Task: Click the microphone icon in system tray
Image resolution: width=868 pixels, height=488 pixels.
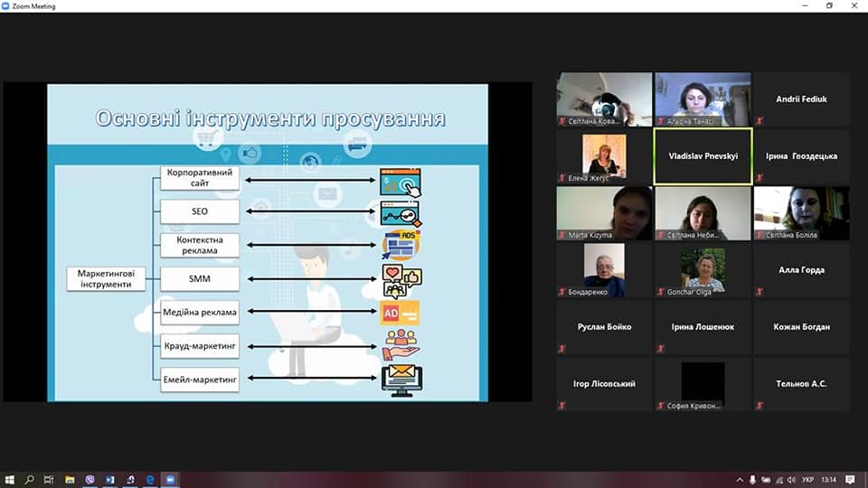Action: pyautogui.click(x=753, y=480)
